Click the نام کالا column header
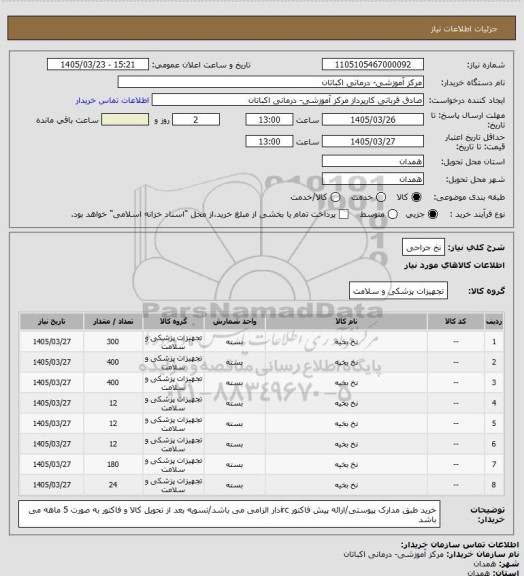 click(346, 321)
